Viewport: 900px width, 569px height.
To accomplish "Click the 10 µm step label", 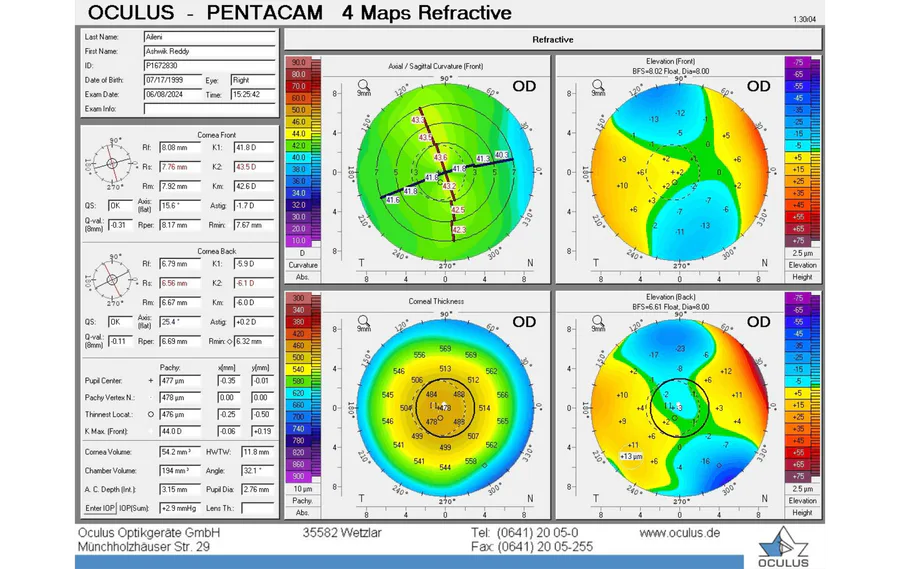I will 303,489.
